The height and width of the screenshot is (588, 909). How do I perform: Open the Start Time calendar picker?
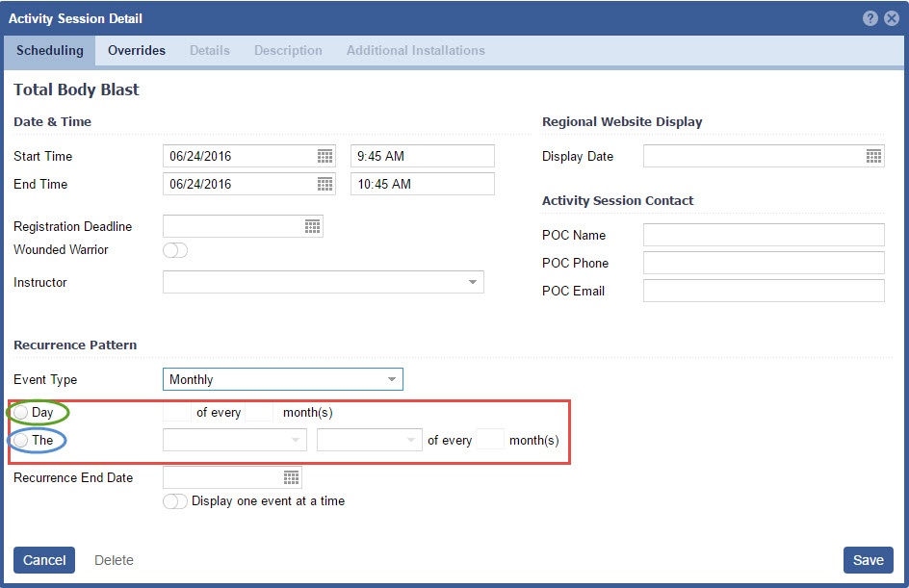click(x=325, y=156)
